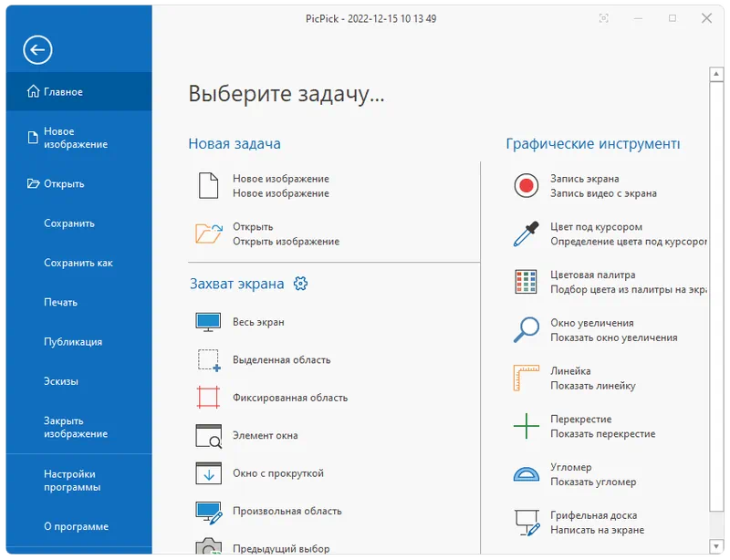Choose Элемент окна capture label

266,436
